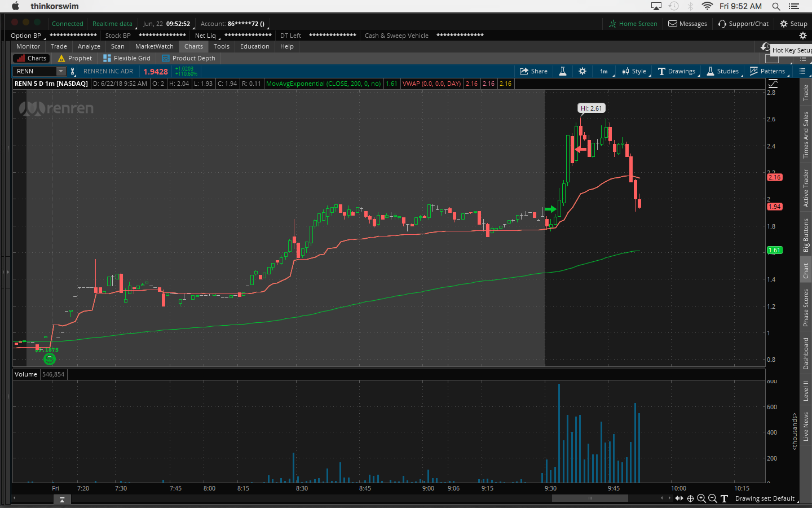Open the Product Depth sub-tab
812x508 pixels.
188,58
